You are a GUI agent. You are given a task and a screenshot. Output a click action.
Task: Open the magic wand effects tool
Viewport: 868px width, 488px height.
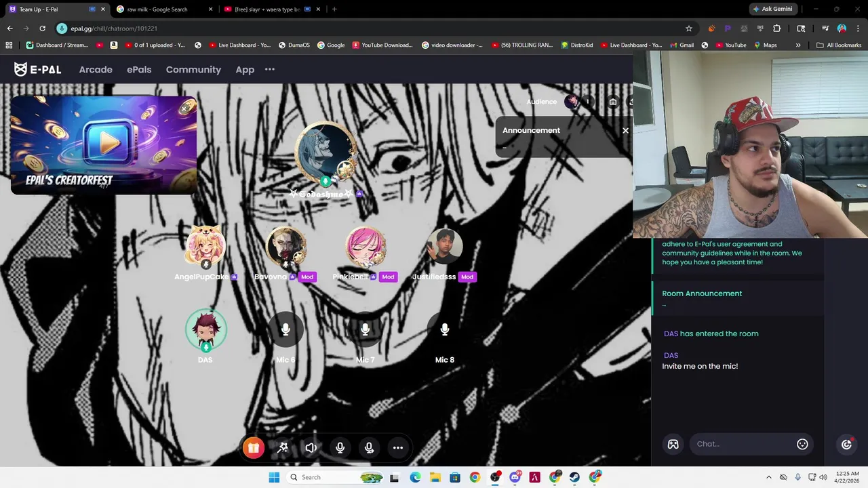coord(283,447)
